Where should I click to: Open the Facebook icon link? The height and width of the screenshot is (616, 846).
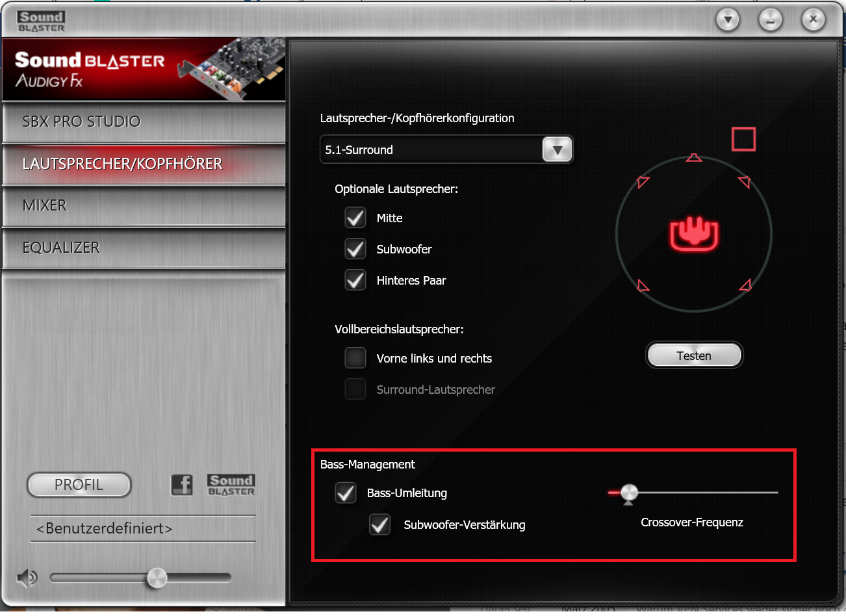pyautogui.click(x=182, y=485)
